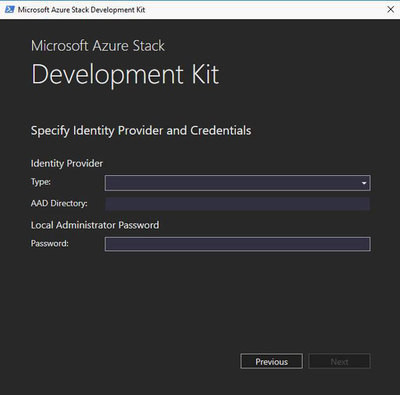Click the window title text in title bar
Image resolution: width=400 pixels, height=395 pixels.
pos(82,10)
